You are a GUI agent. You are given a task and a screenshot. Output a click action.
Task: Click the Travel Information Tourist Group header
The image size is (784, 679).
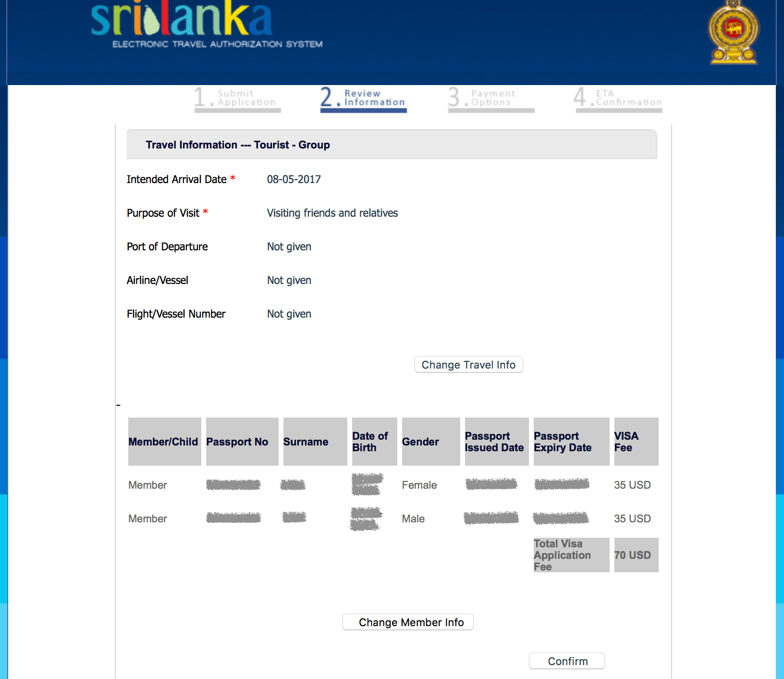[392, 145]
